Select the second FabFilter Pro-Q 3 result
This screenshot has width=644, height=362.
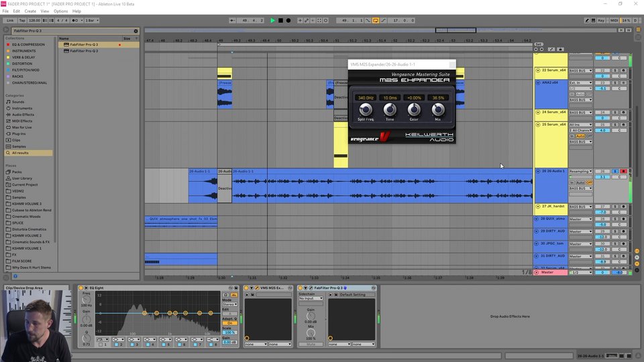(x=84, y=51)
